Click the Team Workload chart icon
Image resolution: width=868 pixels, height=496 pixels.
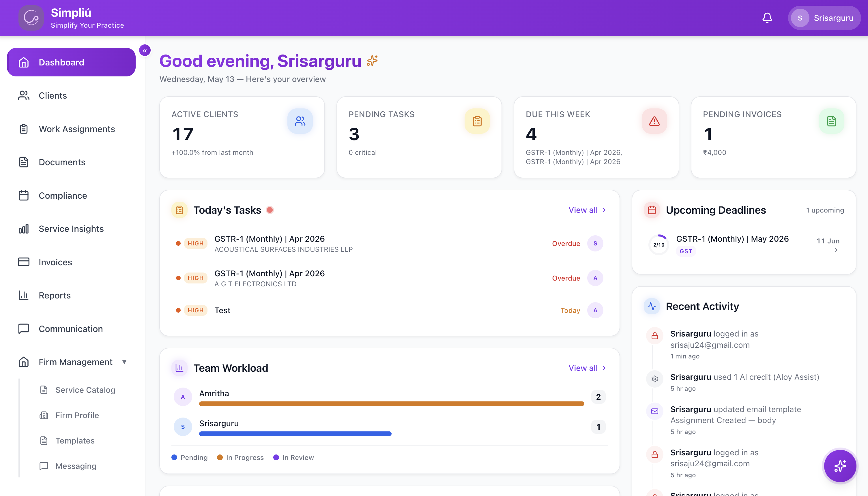click(x=179, y=368)
